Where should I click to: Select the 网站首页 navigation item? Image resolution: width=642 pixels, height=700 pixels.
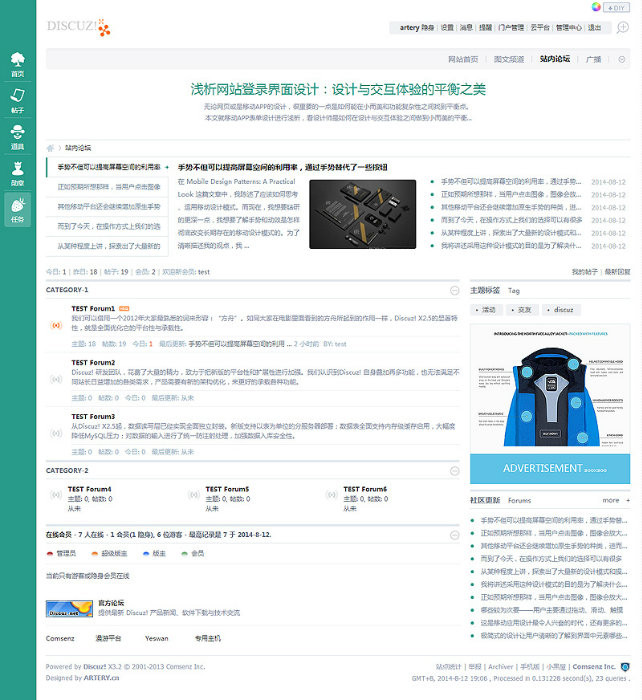[463, 59]
